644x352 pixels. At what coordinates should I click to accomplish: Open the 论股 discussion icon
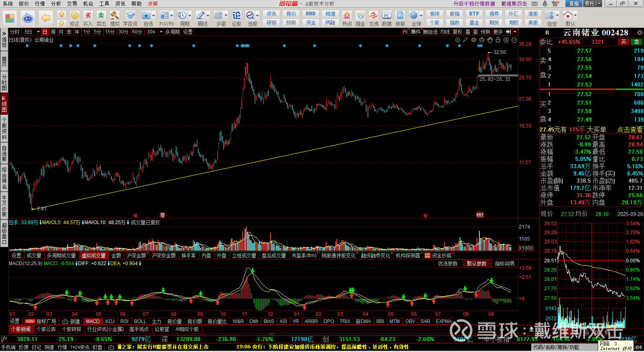tap(237, 15)
